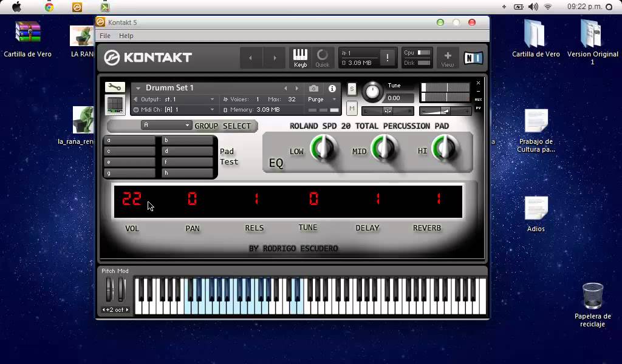
Task: Click the modulation wheel
Action: pyautogui.click(x=121, y=289)
